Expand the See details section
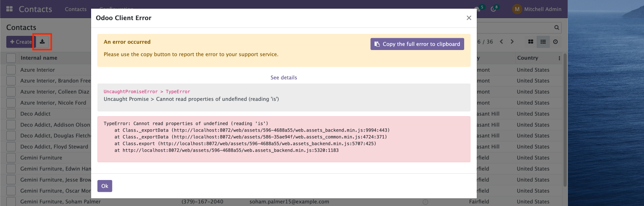This screenshot has height=206, width=644. coord(284,78)
